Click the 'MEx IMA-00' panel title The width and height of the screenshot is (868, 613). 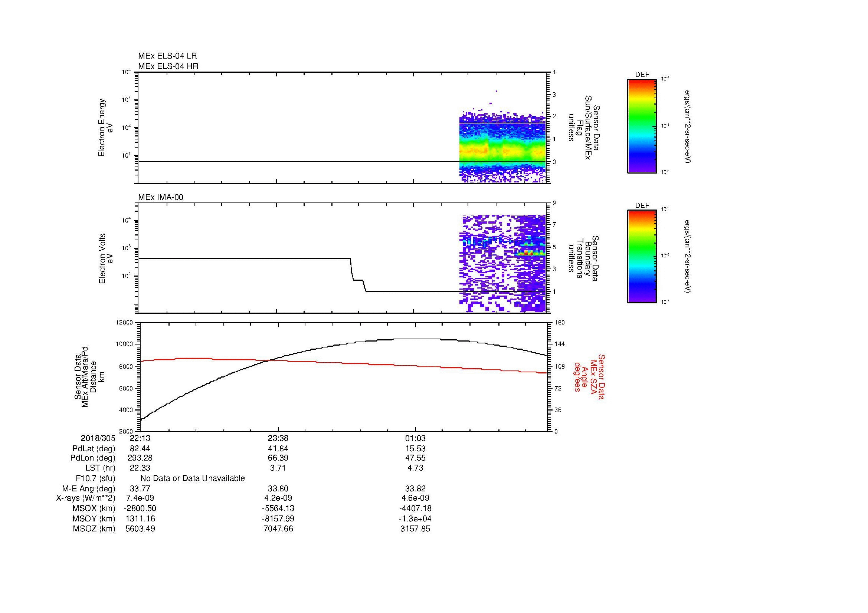(161, 197)
